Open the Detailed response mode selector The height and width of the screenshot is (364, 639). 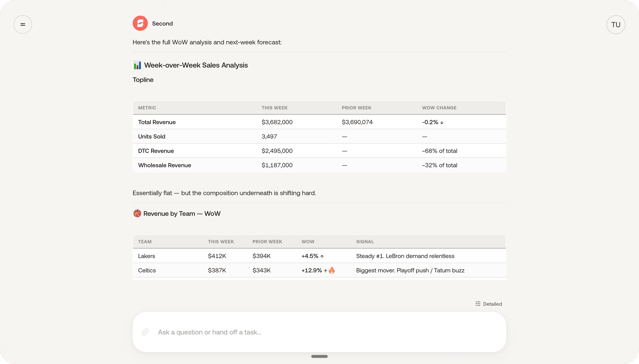point(492,304)
